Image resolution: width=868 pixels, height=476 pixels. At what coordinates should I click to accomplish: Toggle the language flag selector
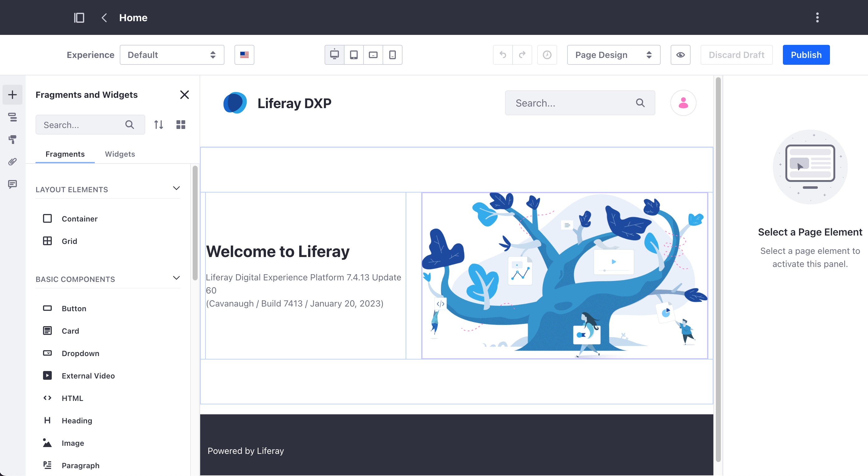[x=245, y=55]
